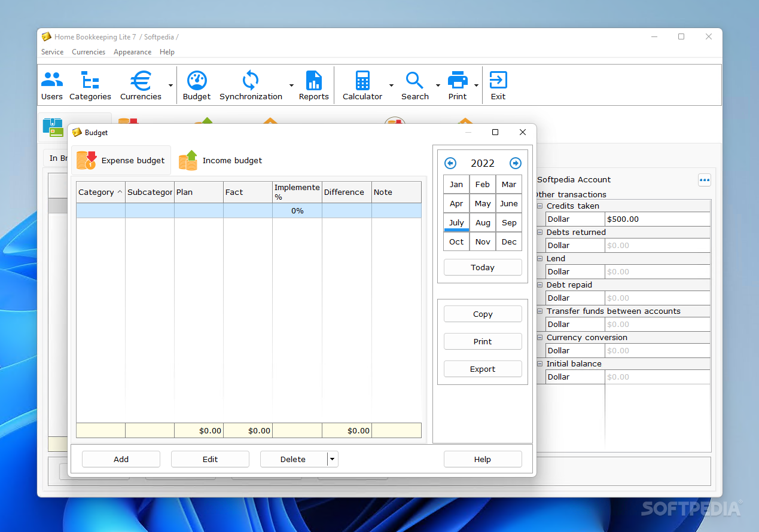
Task: Click Softpedia Account three-dots button
Action: click(x=705, y=180)
